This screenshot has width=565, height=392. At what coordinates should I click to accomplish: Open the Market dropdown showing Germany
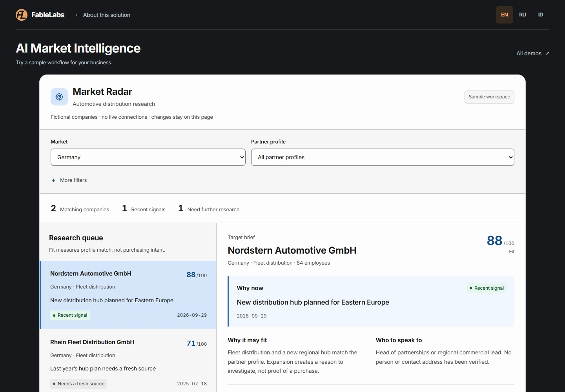pos(148,157)
